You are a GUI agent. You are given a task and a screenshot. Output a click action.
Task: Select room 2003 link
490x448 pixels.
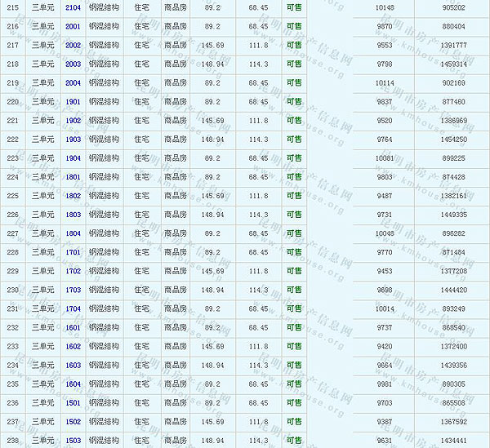73,64
